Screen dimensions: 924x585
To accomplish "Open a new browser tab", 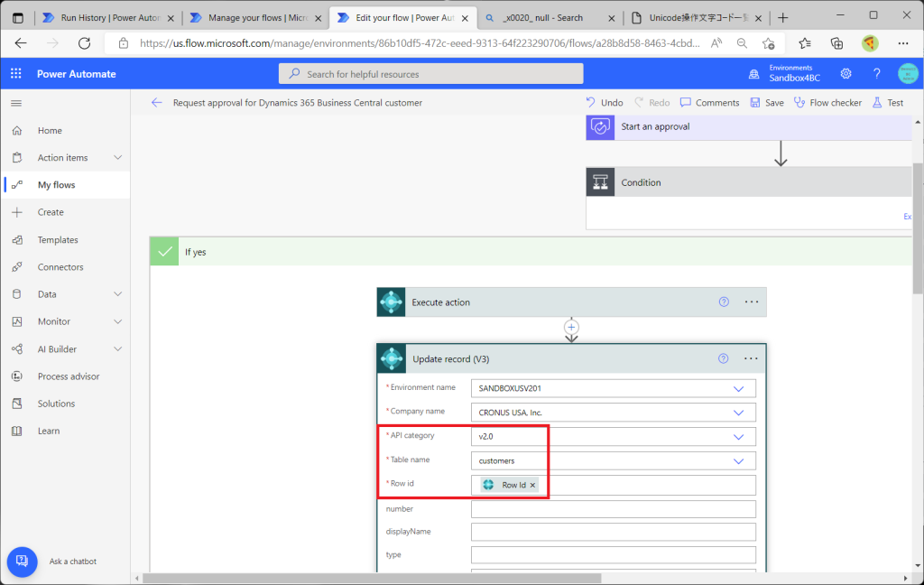I will click(x=782, y=18).
